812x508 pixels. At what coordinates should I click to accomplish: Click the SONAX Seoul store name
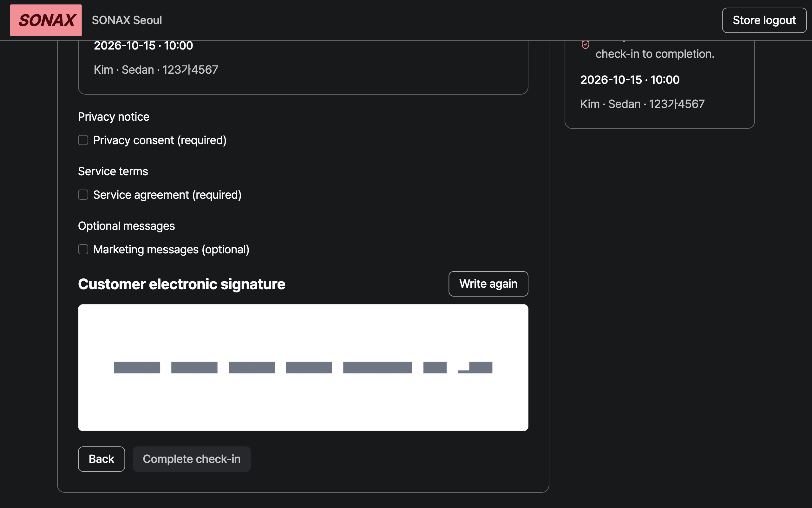pos(127,20)
